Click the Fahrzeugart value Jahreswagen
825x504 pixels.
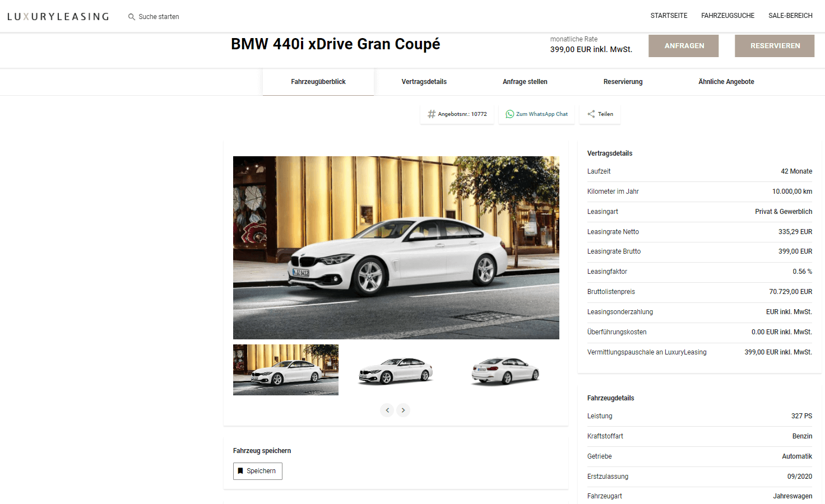(x=792, y=496)
